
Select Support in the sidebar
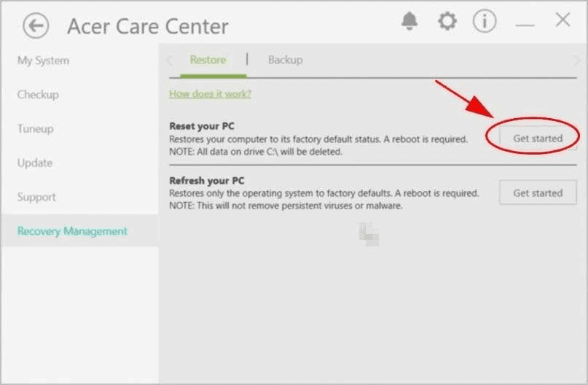click(x=36, y=197)
